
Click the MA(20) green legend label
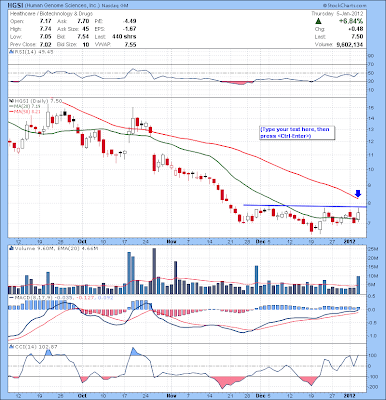[x=26, y=106]
